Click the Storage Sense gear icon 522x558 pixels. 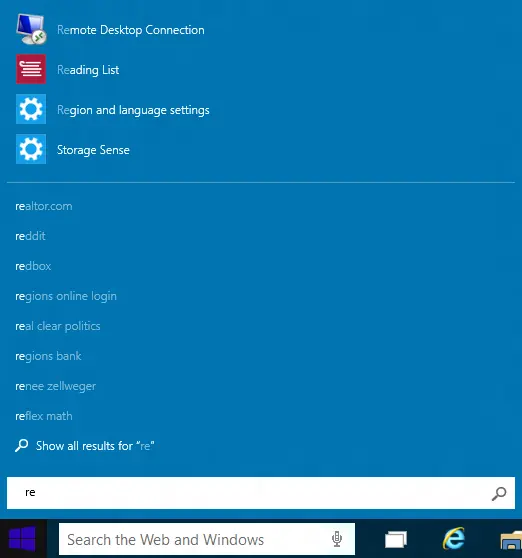[x=31, y=149]
